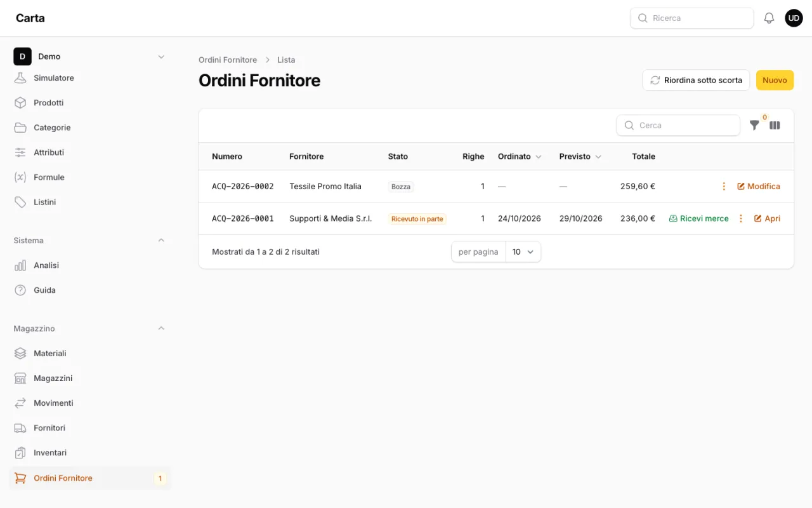Sort by the Ordinato column
The width and height of the screenshot is (812, 508).
point(520,156)
